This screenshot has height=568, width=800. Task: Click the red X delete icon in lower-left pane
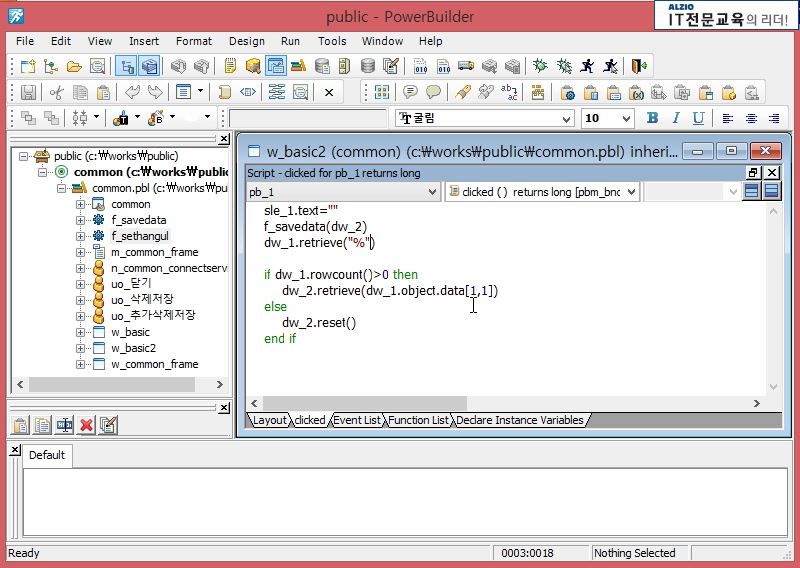(86, 425)
